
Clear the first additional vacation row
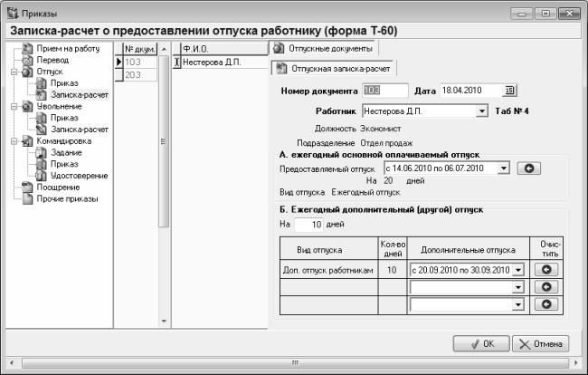click(x=547, y=269)
